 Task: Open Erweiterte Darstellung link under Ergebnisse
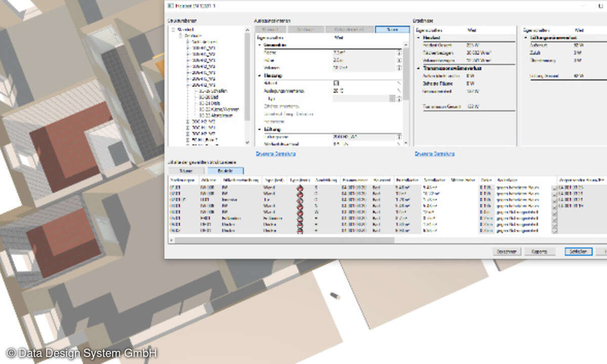435,153
